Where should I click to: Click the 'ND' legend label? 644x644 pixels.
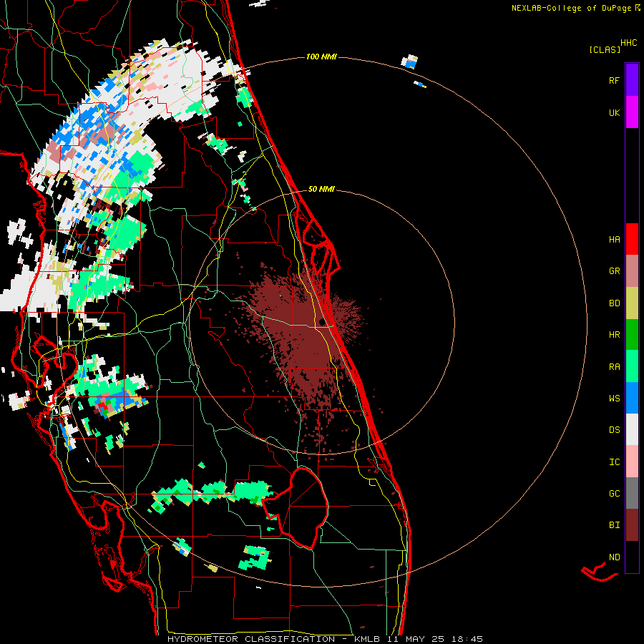pos(614,557)
